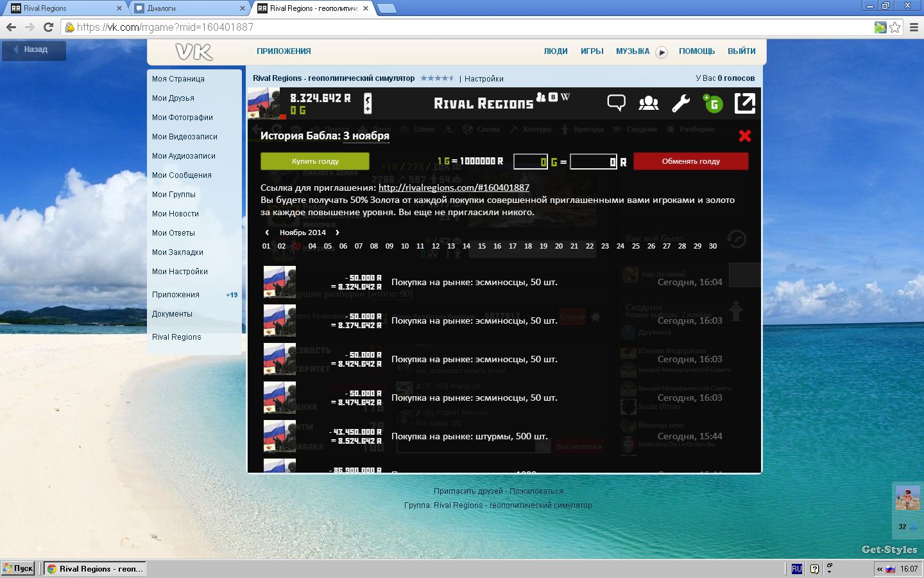Click the Пуск start button

tap(18, 568)
